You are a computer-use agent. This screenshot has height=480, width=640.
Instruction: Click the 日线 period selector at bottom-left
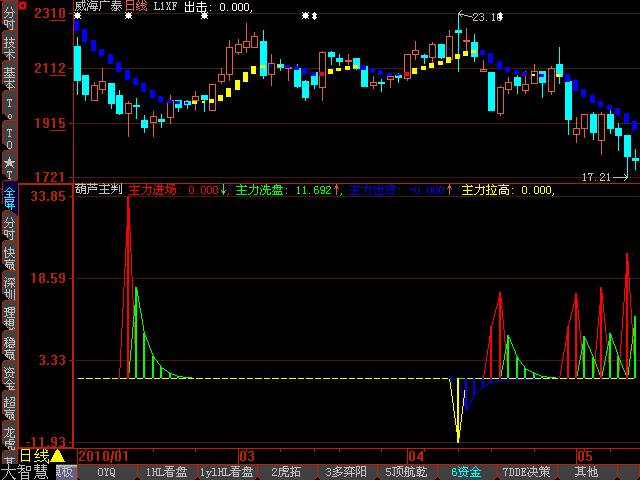click(35, 456)
